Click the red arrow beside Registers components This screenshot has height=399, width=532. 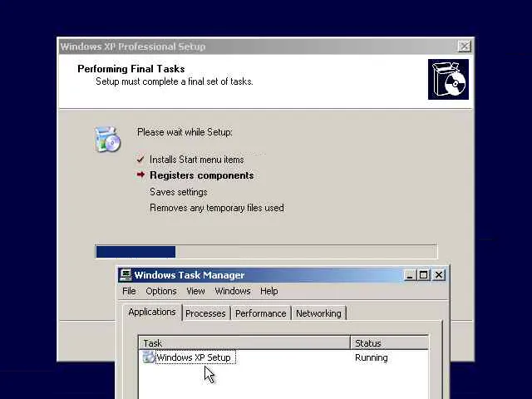140,175
